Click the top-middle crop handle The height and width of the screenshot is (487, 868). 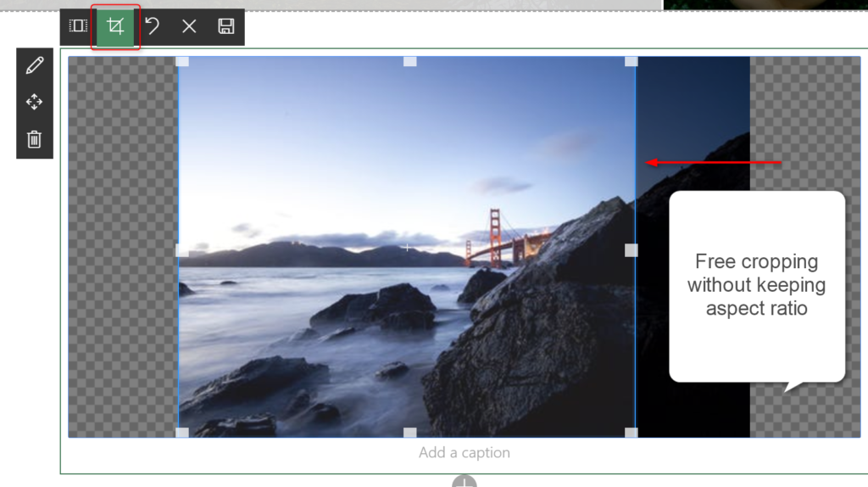click(x=409, y=61)
